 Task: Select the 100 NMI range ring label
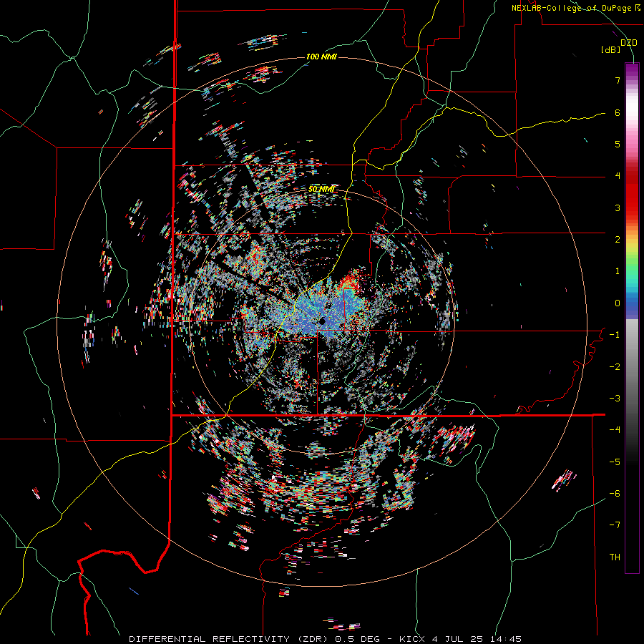tap(321, 57)
